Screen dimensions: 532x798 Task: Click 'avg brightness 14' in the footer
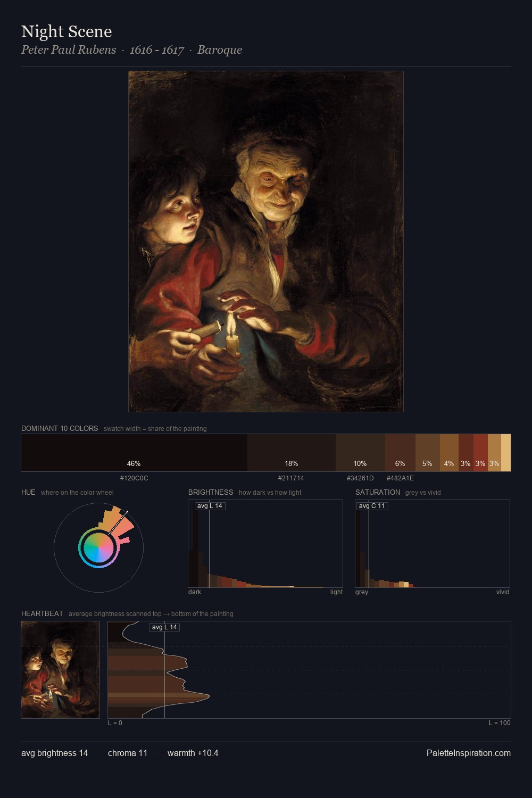tap(55, 753)
